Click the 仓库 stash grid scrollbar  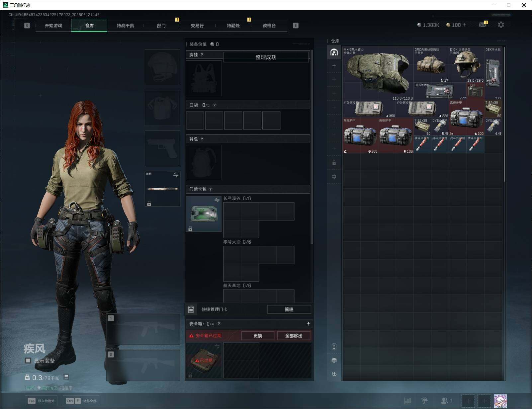(x=504, y=114)
